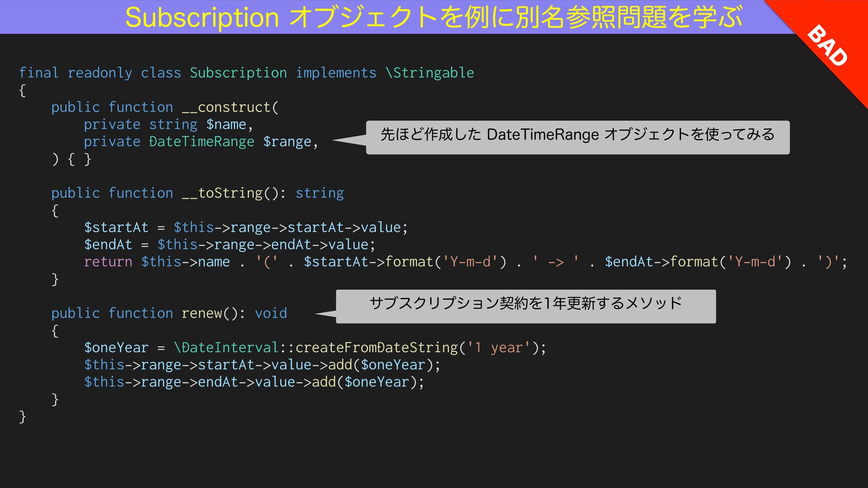
Task: Click the return keyword
Action: pos(108,262)
